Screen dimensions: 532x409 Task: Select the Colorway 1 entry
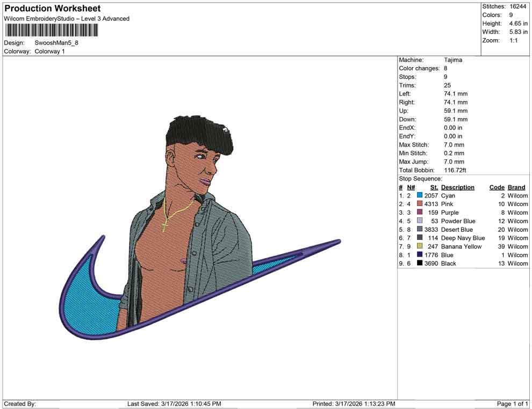pyautogui.click(x=51, y=52)
